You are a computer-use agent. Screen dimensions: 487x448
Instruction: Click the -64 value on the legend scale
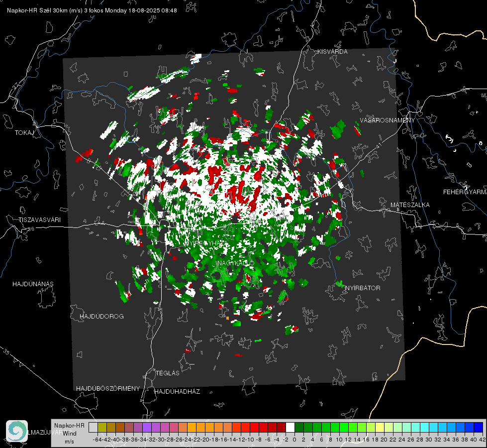point(97,440)
